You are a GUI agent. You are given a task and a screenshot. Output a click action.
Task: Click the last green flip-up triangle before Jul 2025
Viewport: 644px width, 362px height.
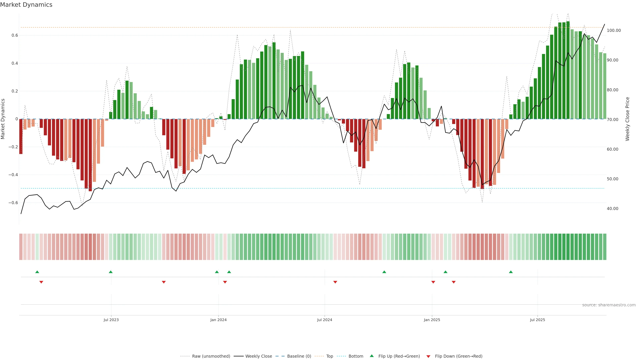511,272
